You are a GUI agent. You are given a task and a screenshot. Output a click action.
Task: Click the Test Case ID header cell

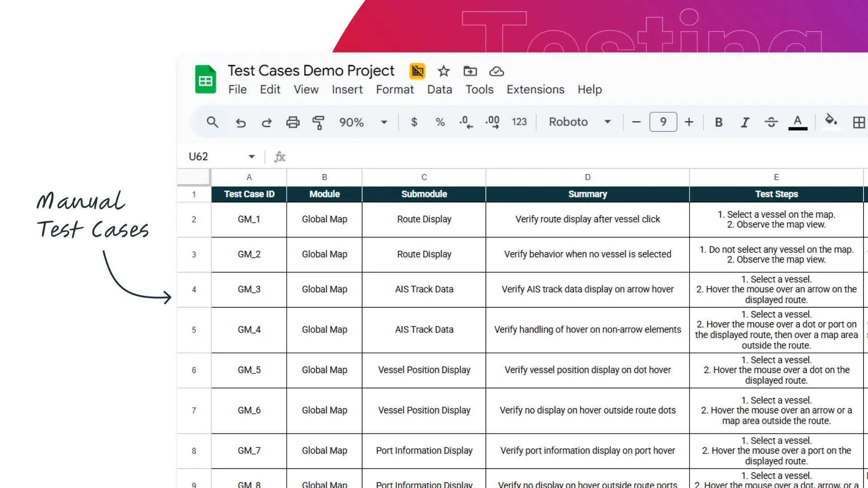point(249,194)
